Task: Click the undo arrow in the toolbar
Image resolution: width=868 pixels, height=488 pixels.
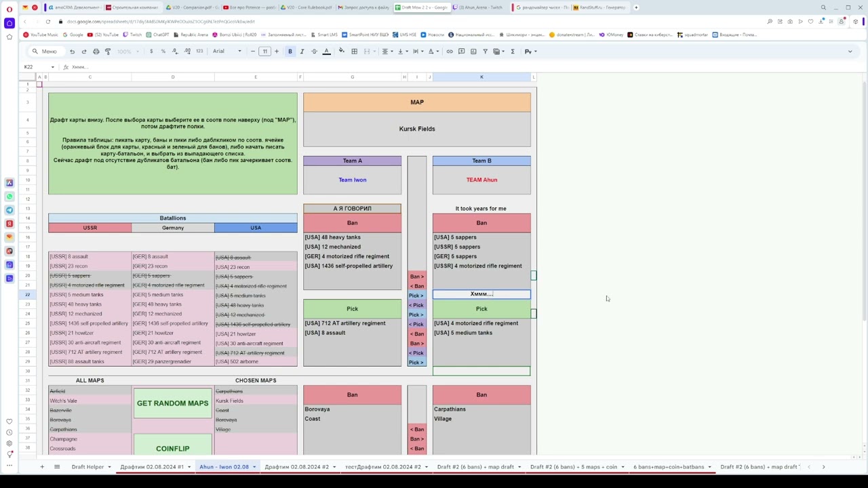Action: tap(72, 52)
